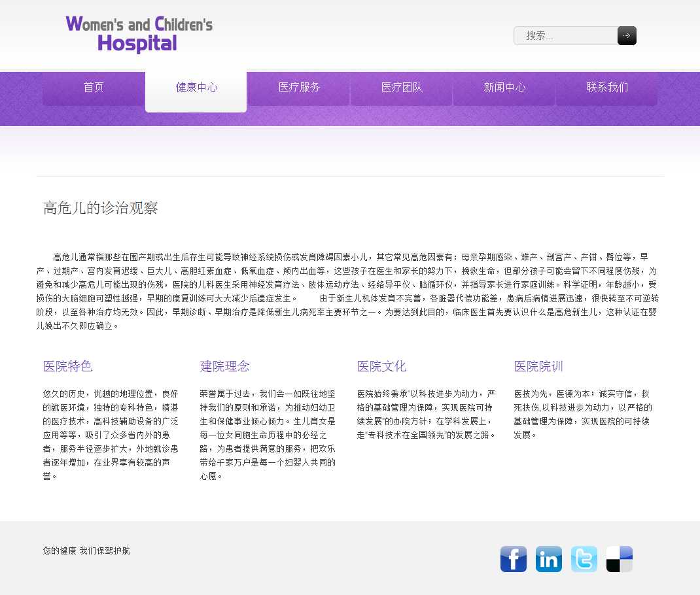The image size is (700, 595).
Task: Click the 建院理念 heading link
Action: [225, 366]
